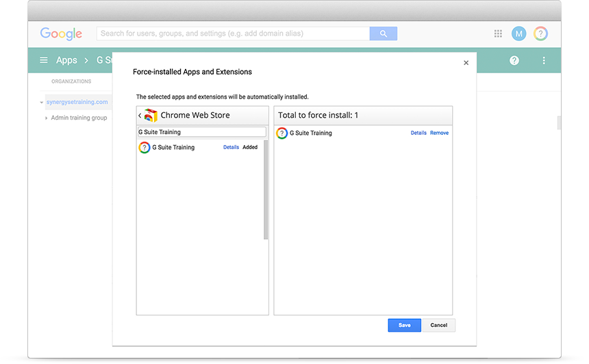Image resolution: width=589 pixels, height=364 pixels.
Task: Close the Force-installed Apps dialog
Action: coord(466,63)
